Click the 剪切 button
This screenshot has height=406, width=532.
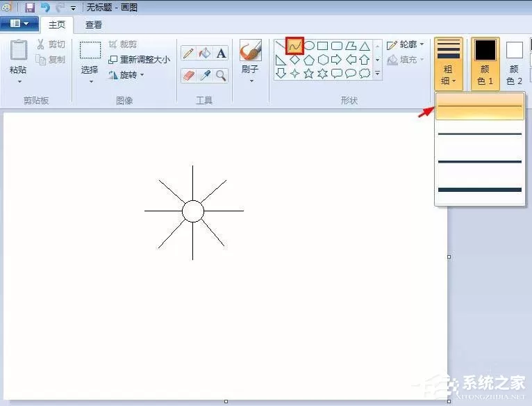click(x=51, y=44)
